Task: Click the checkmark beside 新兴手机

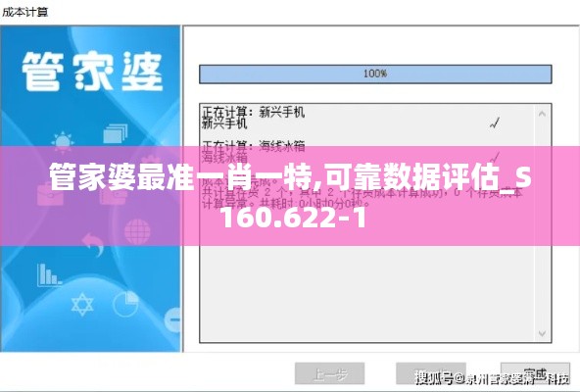Action: [495, 123]
